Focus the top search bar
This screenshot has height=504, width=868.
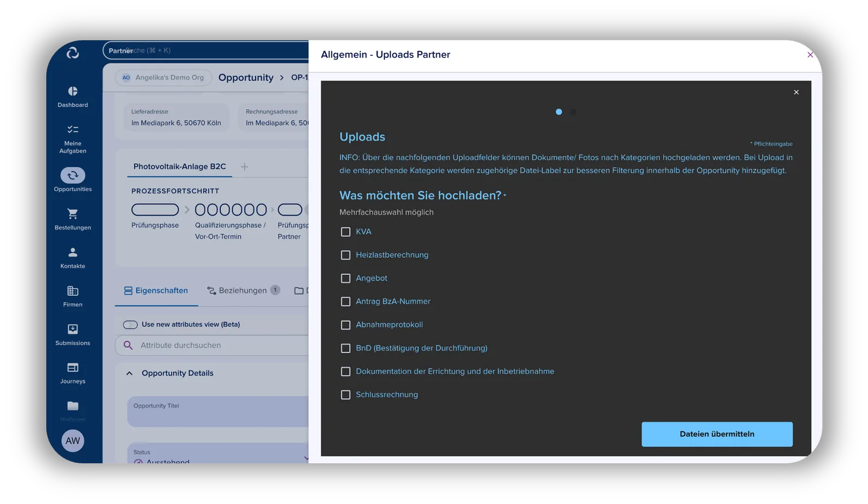tap(206, 50)
